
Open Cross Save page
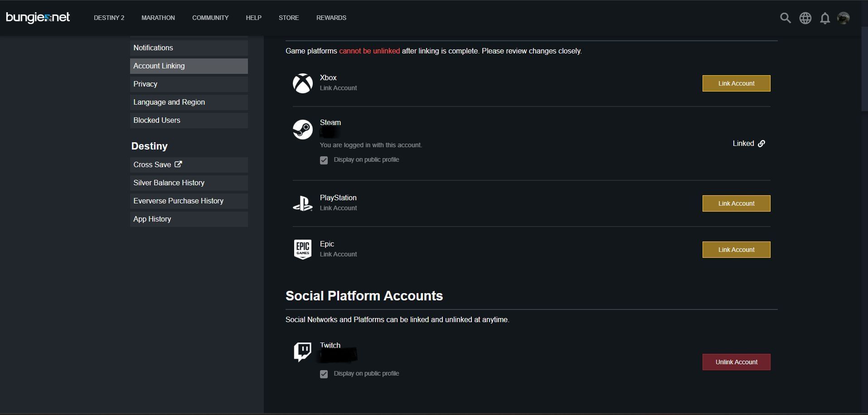[x=189, y=165]
